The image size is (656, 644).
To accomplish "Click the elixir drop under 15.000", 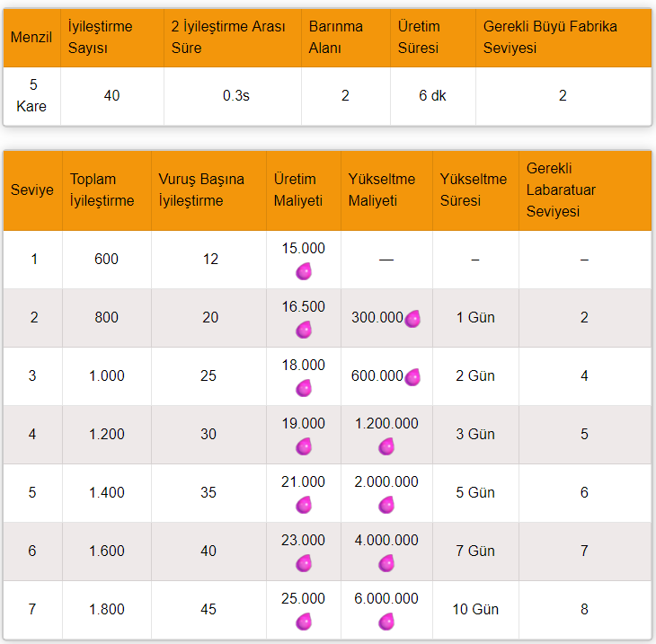I will (304, 271).
